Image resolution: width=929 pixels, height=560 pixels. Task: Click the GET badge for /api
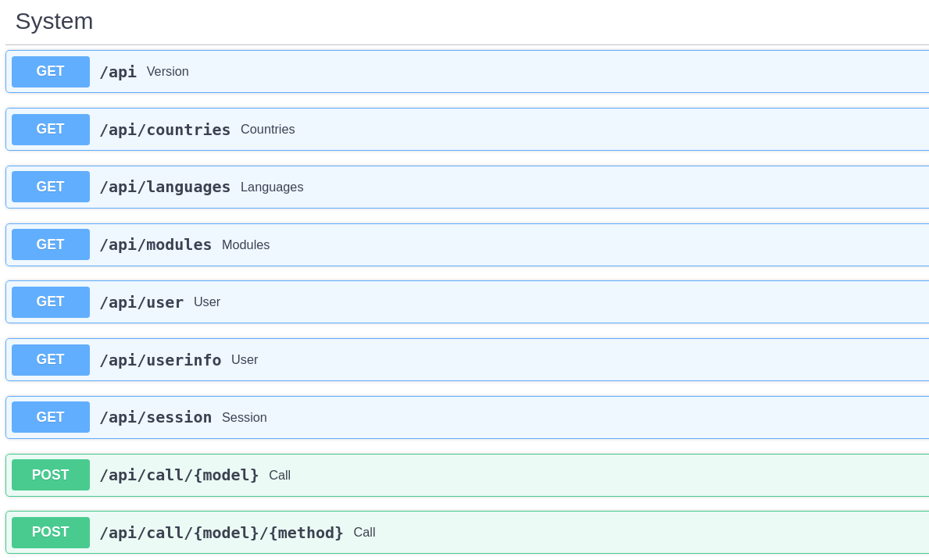[x=51, y=72]
